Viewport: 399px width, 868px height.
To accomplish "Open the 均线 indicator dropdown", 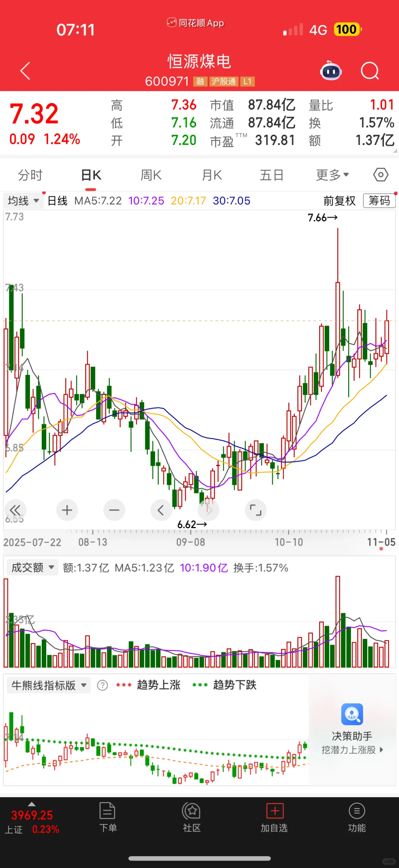I will tap(23, 201).
